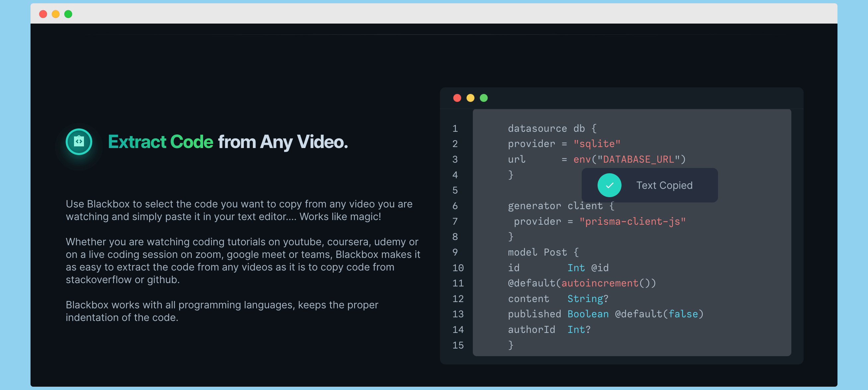The image size is (868, 390).
Task: Click the "from Any Video." heading text
Action: (x=283, y=142)
